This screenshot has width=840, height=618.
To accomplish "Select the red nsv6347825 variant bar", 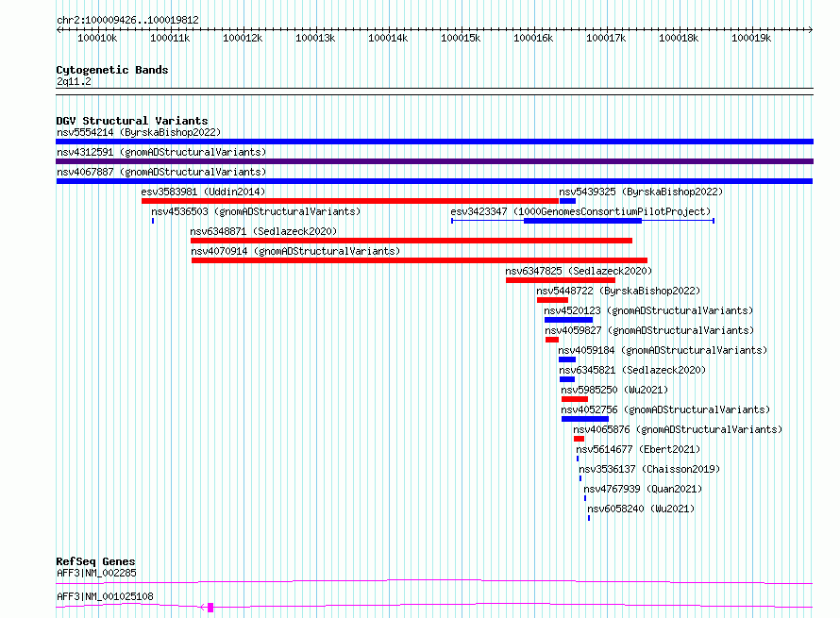I will pos(561,280).
